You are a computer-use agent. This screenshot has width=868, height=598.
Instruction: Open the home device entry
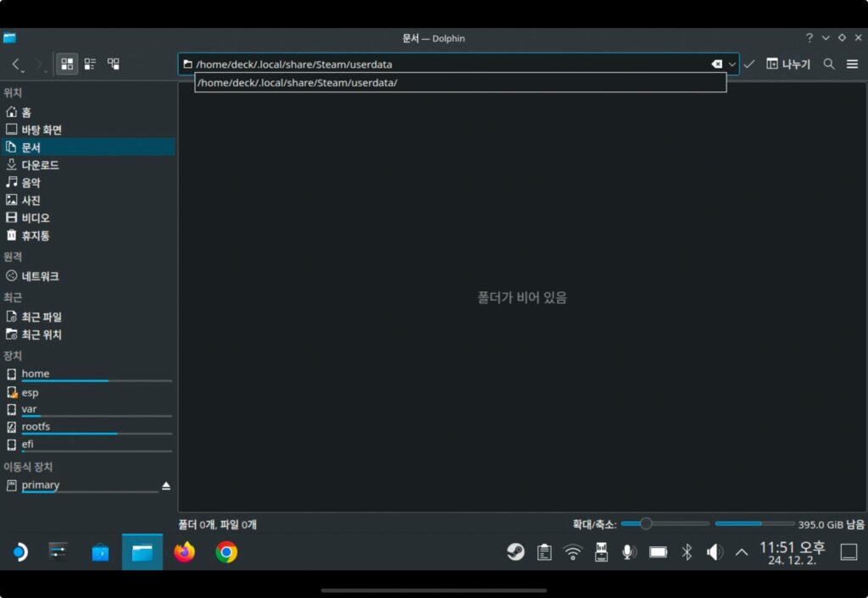pos(88,374)
